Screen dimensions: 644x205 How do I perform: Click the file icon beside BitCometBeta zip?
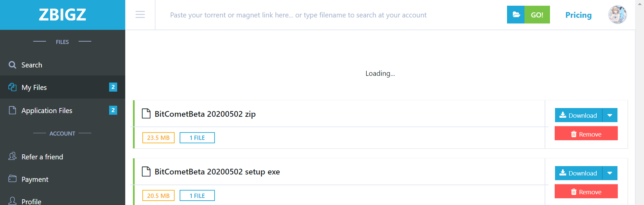tap(146, 114)
